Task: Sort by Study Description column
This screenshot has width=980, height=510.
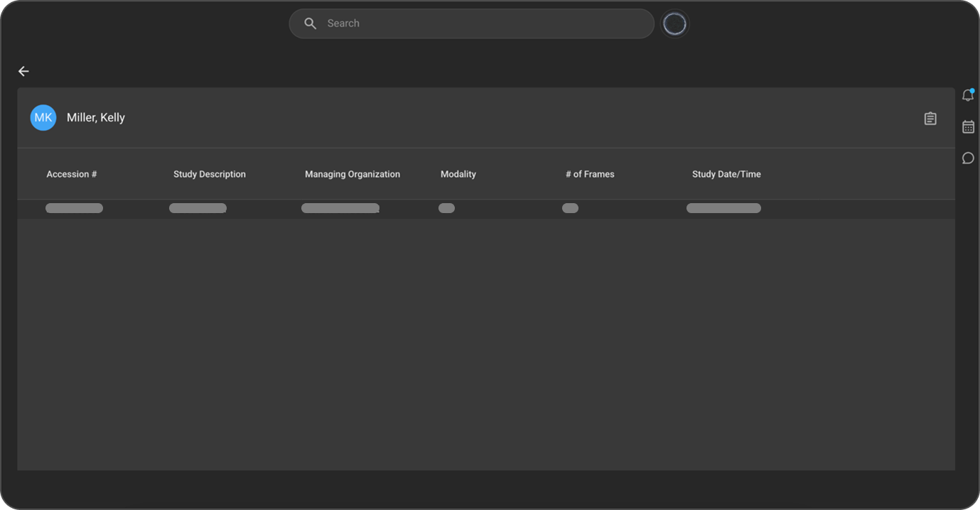Action: point(210,174)
